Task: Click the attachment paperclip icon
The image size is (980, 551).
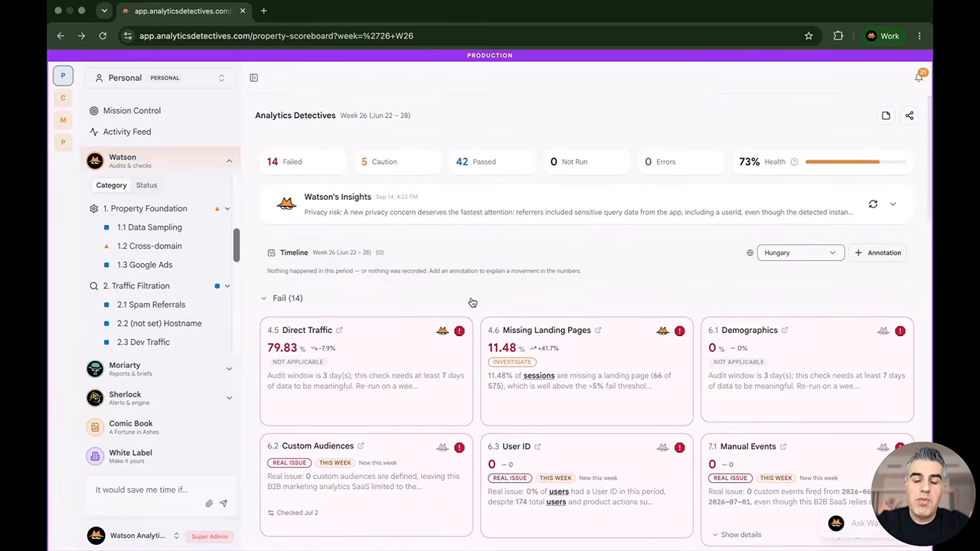Action: coord(208,504)
